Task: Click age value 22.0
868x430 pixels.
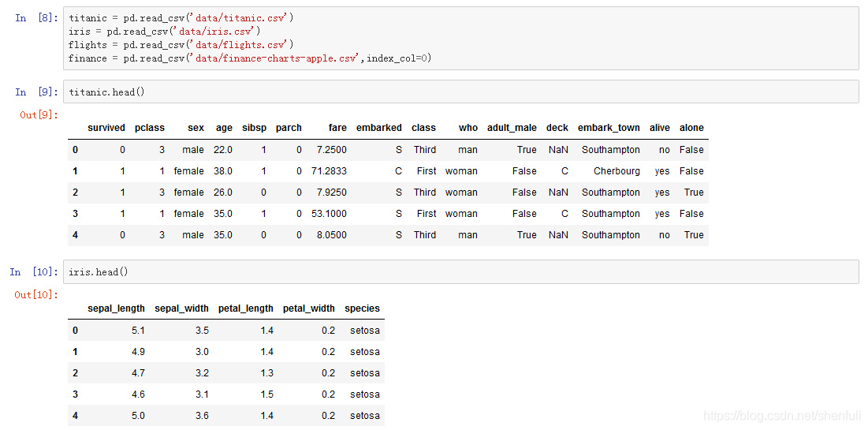Action: [x=223, y=150]
